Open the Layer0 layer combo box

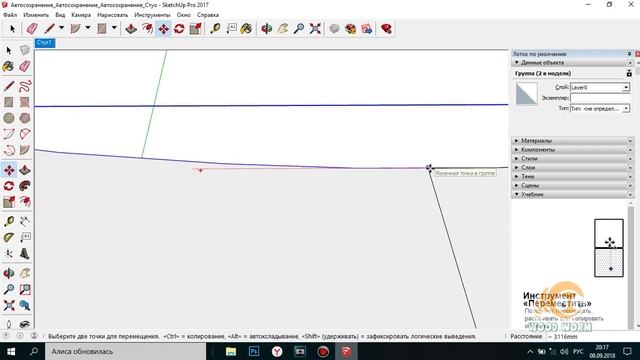click(600, 87)
